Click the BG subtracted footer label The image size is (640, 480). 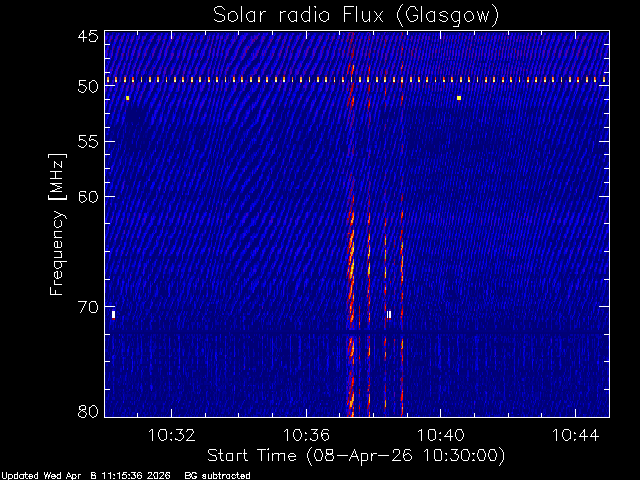217,476
